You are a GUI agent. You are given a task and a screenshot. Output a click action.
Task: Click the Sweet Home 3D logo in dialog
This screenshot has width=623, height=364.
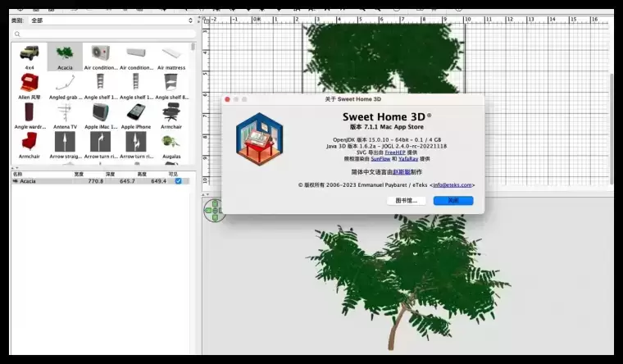coord(260,139)
